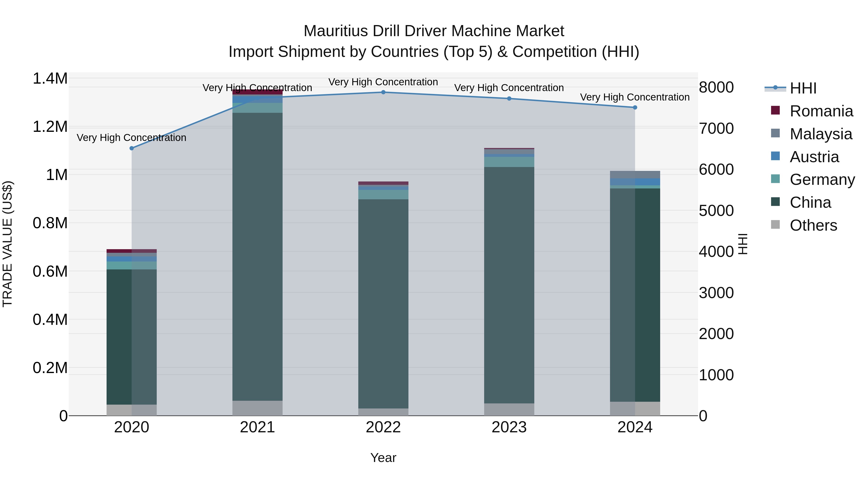Toggle the Others legend entry
Screen dimensions: 868x488
tap(804, 225)
